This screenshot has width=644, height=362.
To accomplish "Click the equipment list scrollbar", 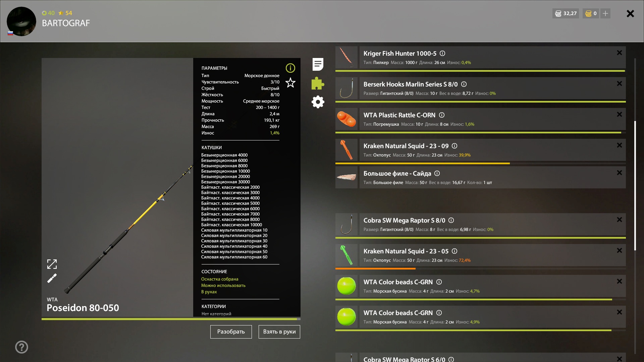I will click(x=635, y=185).
